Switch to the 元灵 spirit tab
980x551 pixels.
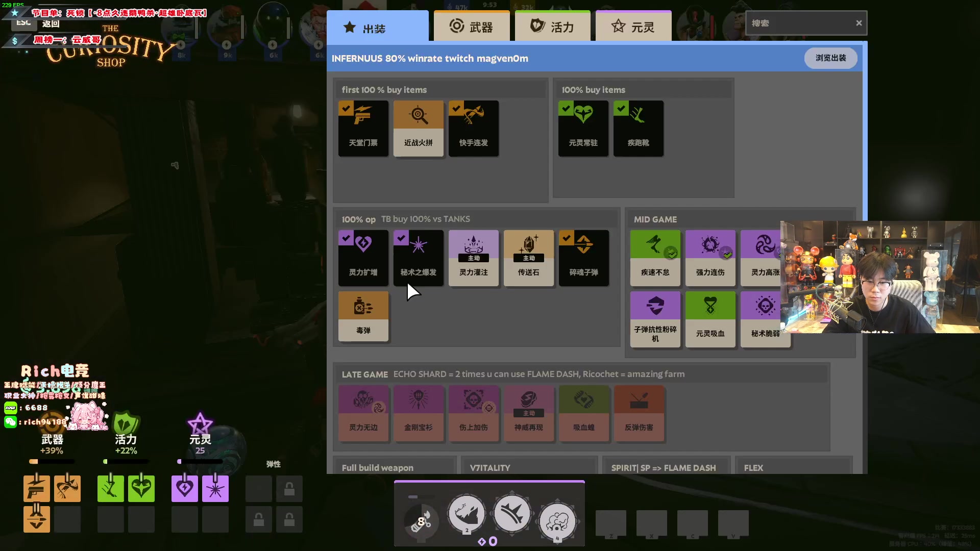pos(633,27)
